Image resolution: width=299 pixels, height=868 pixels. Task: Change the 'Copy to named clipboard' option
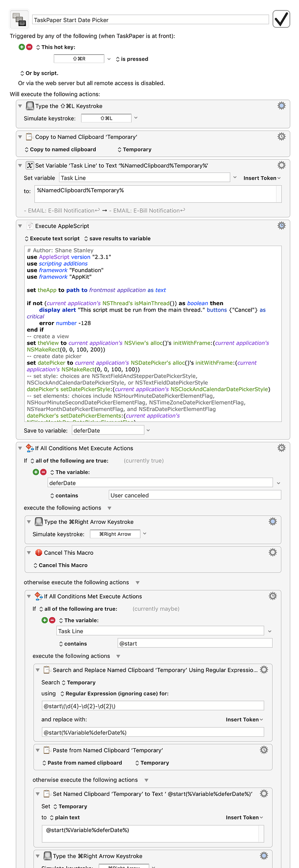[60, 149]
